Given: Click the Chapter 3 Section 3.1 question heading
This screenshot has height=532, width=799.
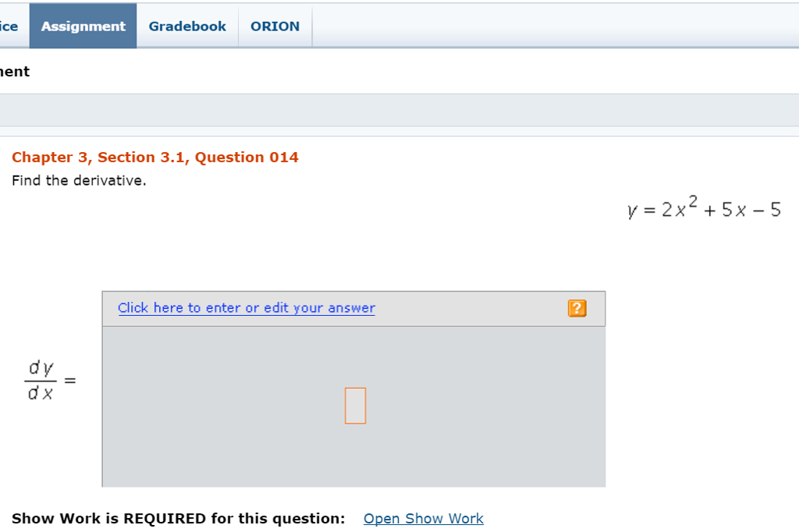Looking at the screenshot, I should click(x=154, y=157).
